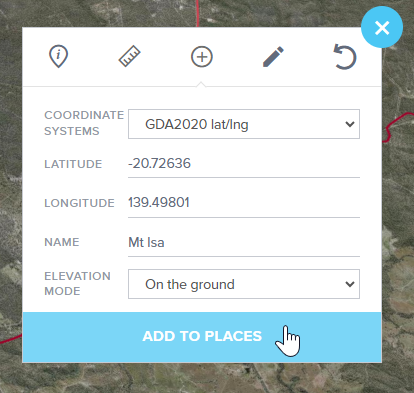Click the Latitude field showing -20.72636
414x393 pixels.
click(x=244, y=164)
